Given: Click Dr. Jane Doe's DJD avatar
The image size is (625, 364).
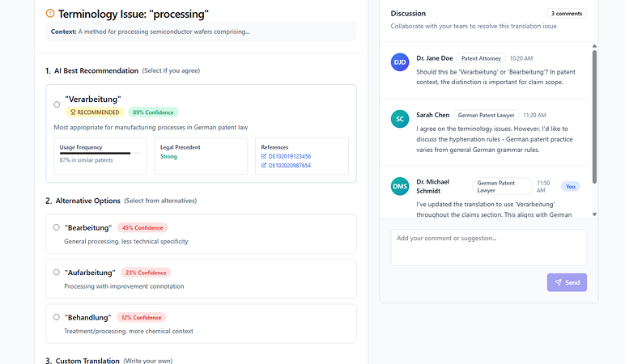Looking at the screenshot, I should (x=400, y=62).
